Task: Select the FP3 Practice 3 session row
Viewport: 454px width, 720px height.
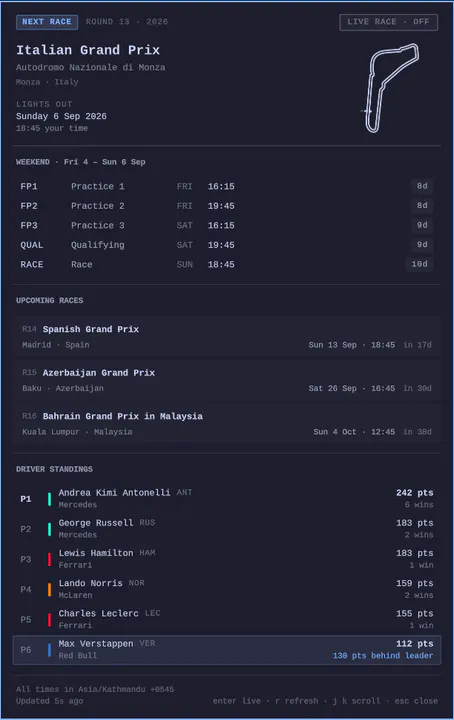Action: (227, 225)
